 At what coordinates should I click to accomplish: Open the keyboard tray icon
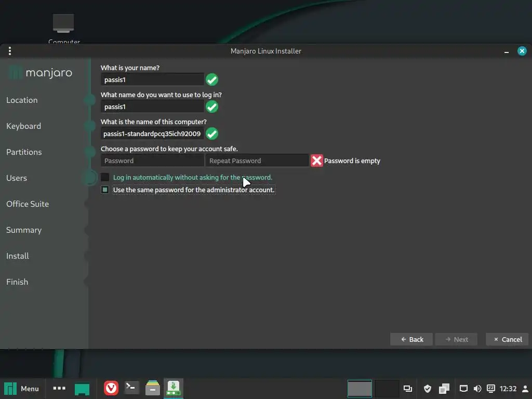tap(490, 389)
